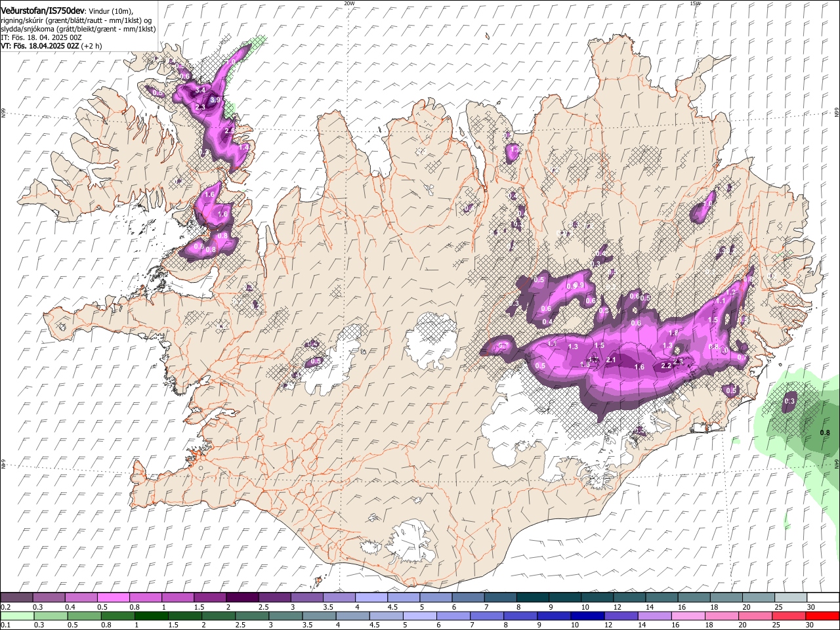840x630 pixels.
Task: Click the 20W longitude label at top edge
Action: click(349, 3)
